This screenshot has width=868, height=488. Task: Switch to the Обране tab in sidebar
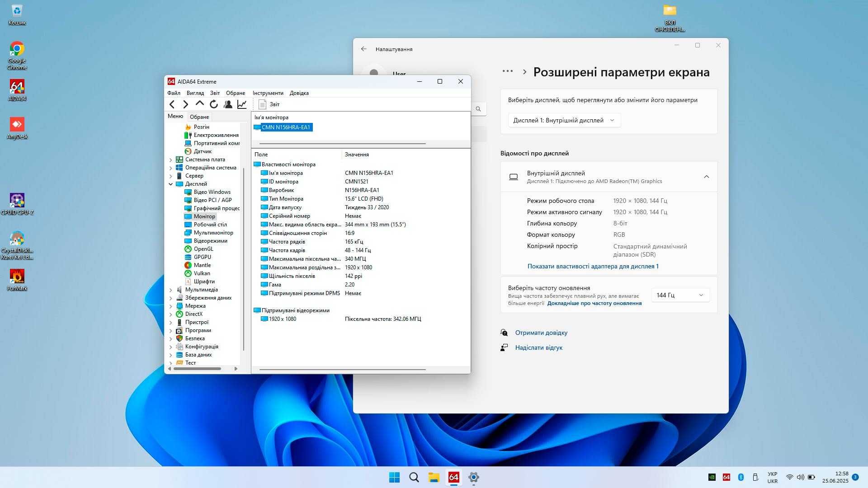pyautogui.click(x=199, y=117)
